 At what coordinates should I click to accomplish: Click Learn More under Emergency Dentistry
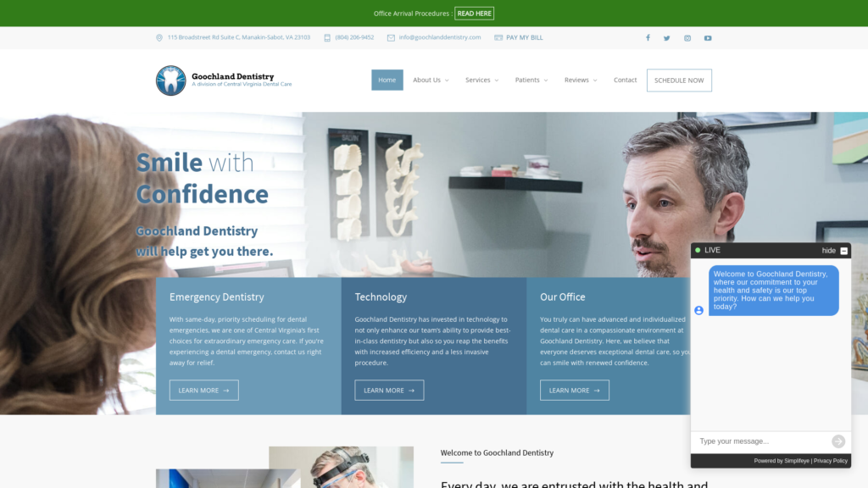(203, 391)
